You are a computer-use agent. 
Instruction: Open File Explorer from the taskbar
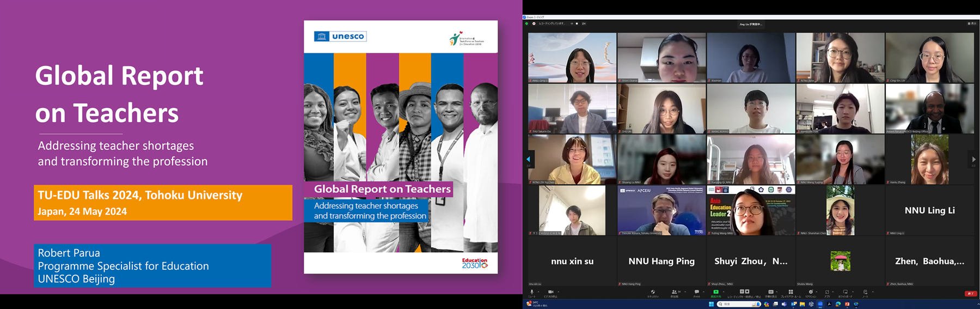tap(802, 304)
